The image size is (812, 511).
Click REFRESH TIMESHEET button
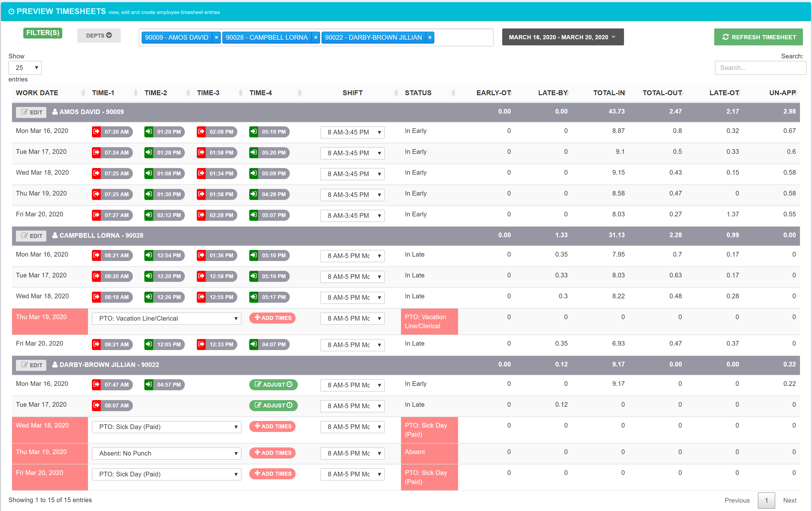[758, 37]
